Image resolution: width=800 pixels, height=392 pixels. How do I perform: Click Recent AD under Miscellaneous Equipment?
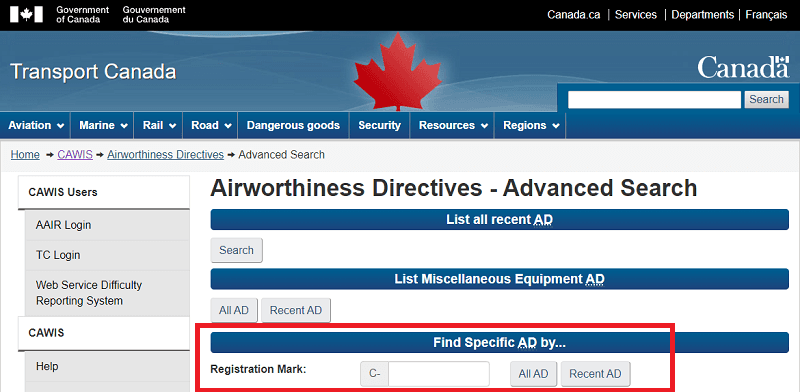[x=296, y=310]
